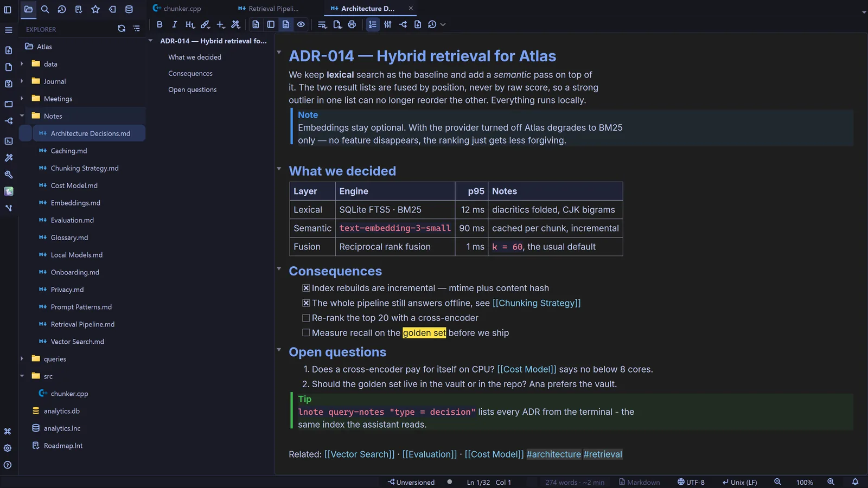
Task: Click the print icon in the editor toolbar
Action: [352, 24]
